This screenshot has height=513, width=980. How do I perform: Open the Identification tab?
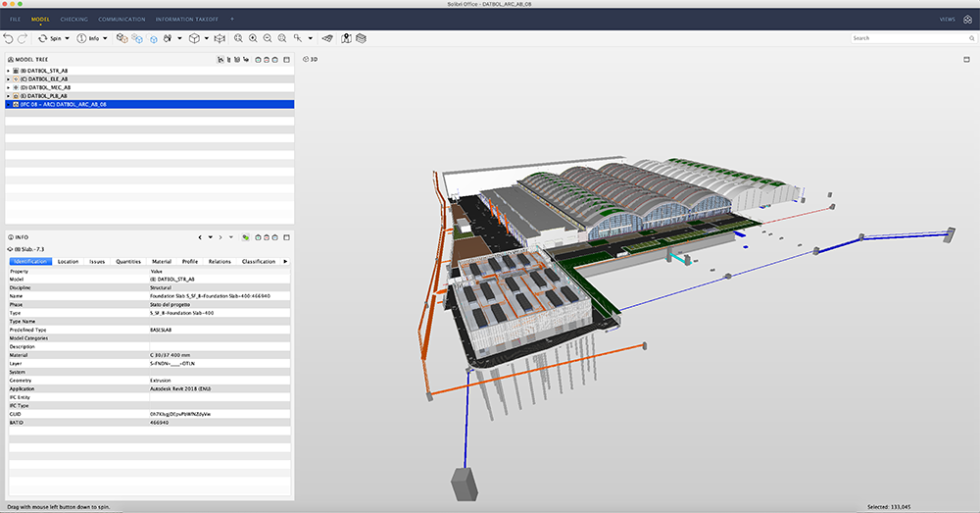[30, 262]
